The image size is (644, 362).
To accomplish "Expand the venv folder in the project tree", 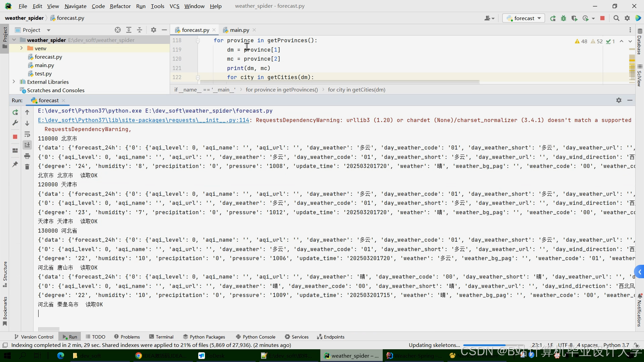I will 21,48.
